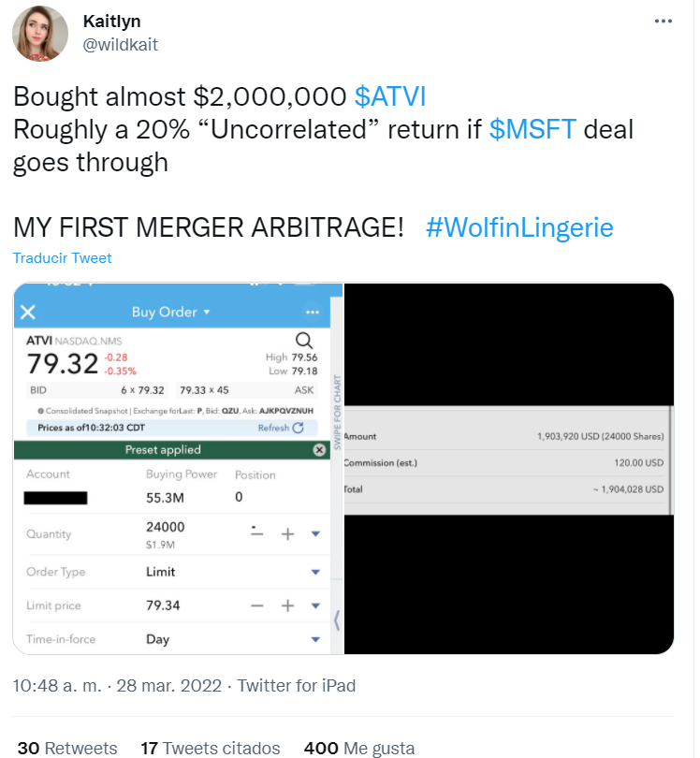Close the Buy Order screen
The image size is (700, 758).
click(x=28, y=313)
